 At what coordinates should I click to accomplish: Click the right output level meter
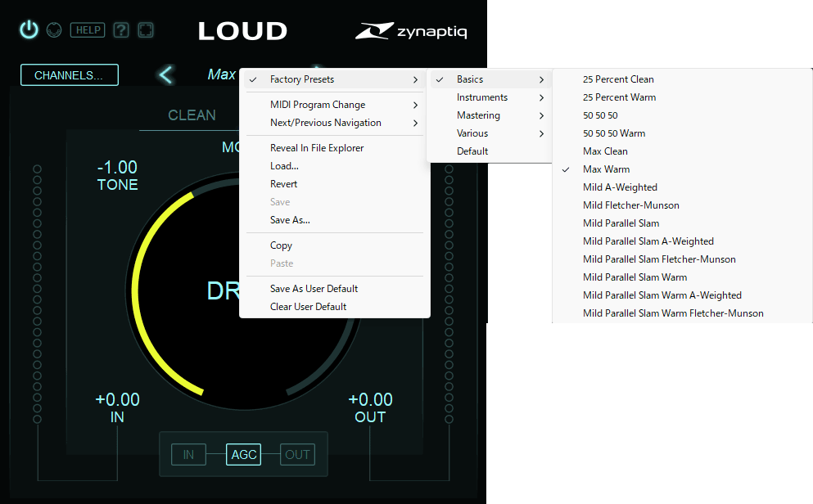(449, 294)
